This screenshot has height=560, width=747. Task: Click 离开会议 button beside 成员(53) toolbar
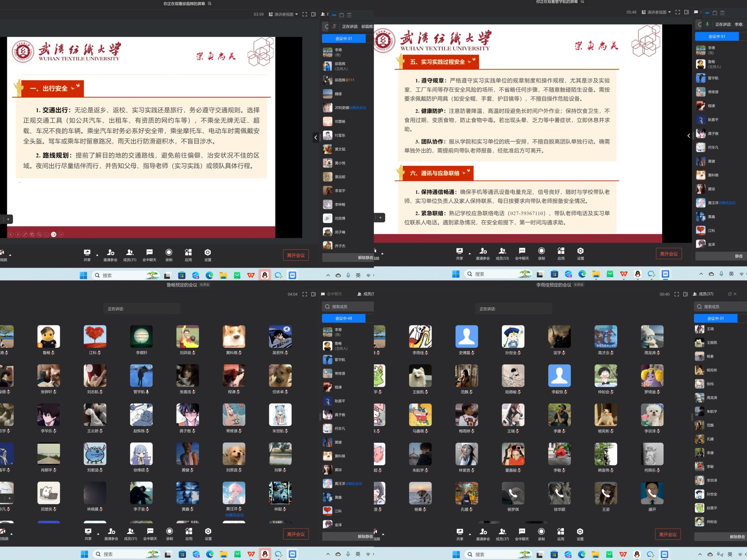pyautogui.click(x=669, y=254)
